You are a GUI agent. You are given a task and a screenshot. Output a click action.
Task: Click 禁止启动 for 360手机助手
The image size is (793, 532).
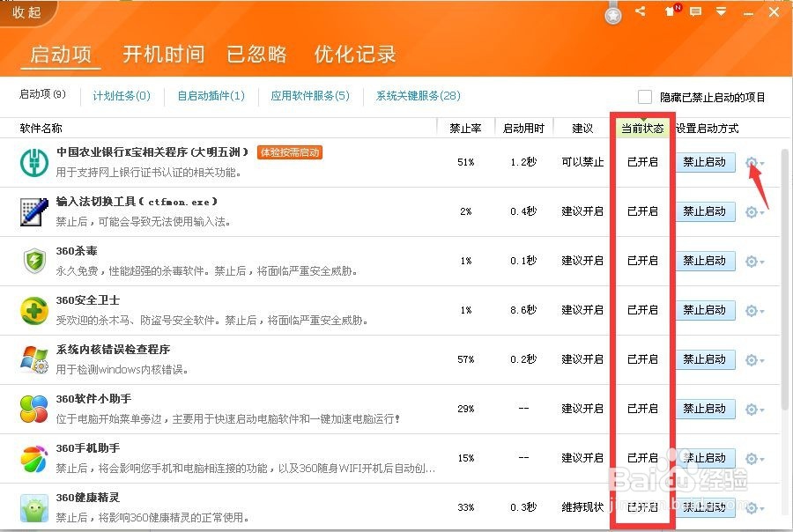click(705, 458)
